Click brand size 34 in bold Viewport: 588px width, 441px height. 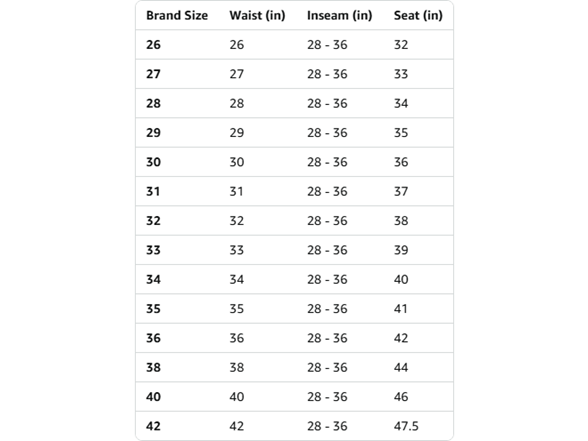pos(153,279)
